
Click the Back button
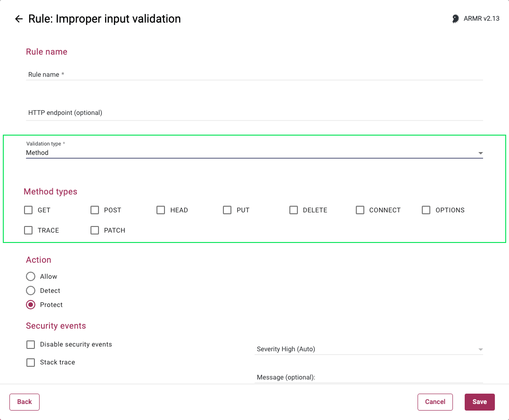(25, 402)
